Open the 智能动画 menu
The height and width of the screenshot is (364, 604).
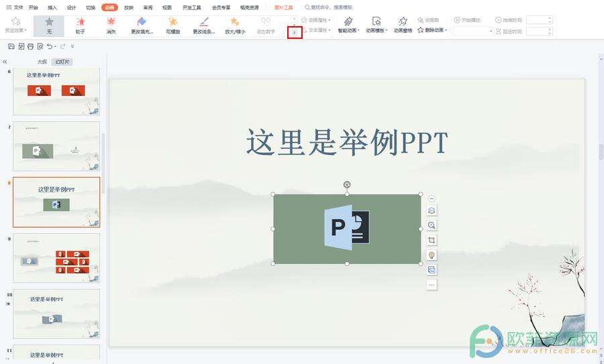348,25
